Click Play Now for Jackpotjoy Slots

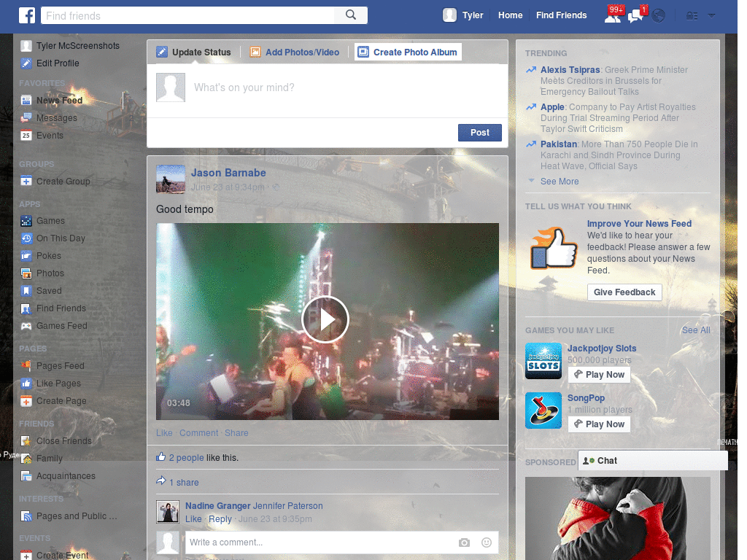(600, 374)
